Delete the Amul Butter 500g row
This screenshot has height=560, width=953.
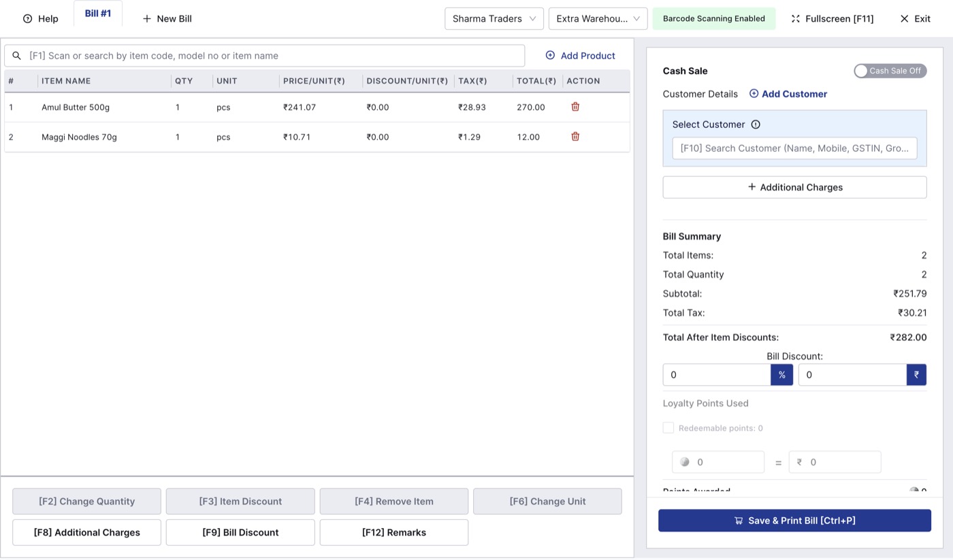point(575,107)
